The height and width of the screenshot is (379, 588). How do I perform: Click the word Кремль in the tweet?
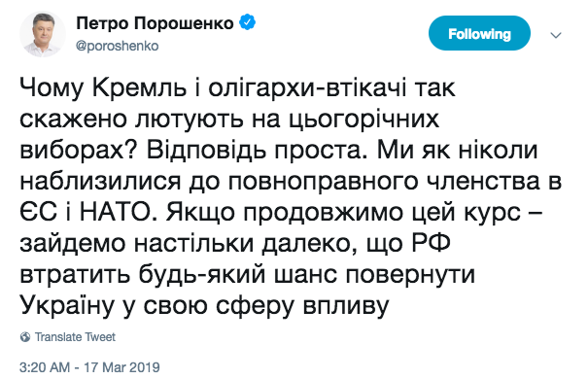pos(140,88)
